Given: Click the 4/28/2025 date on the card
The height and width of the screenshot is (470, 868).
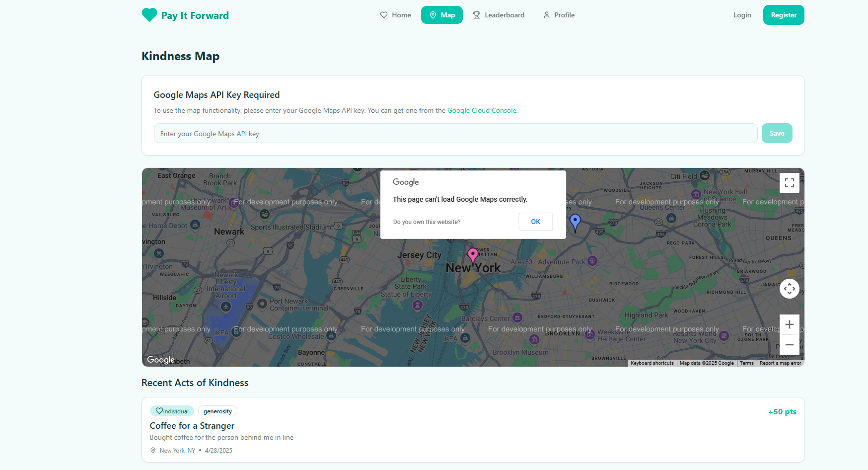Looking at the screenshot, I should click(x=218, y=451).
